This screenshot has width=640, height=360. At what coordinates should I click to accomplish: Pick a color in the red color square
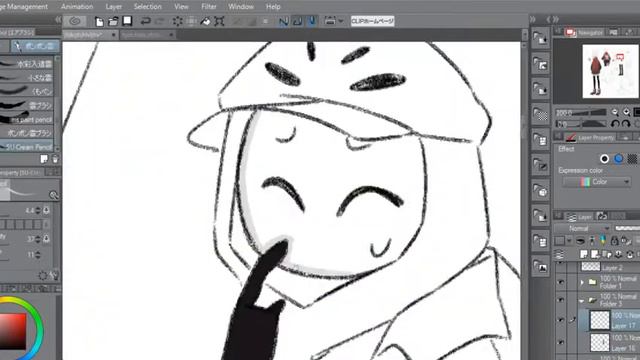[12, 331]
